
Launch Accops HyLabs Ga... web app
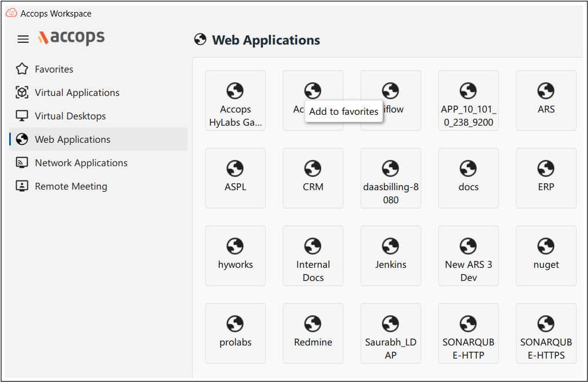pos(235,100)
